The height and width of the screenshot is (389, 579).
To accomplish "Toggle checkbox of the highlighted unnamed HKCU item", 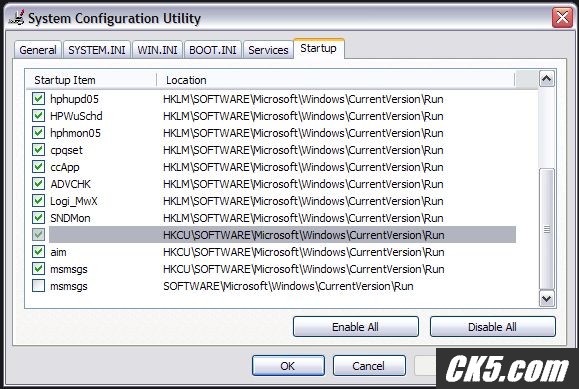I will click(38, 235).
